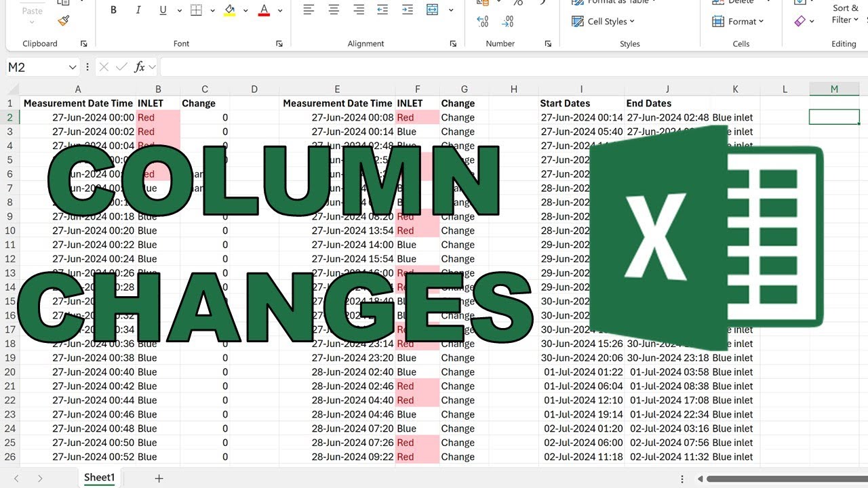868x488 pixels.
Task: Open the Borders dropdown arrow
Action: (x=212, y=10)
